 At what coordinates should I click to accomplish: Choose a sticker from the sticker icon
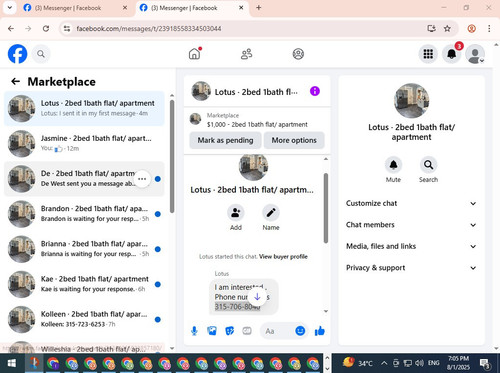[230, 331]
